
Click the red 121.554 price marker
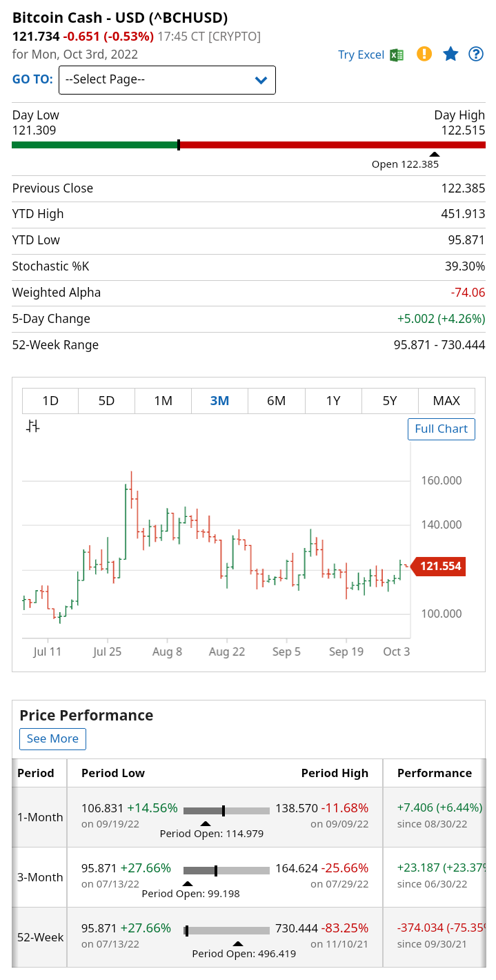[x=438, y=567]
